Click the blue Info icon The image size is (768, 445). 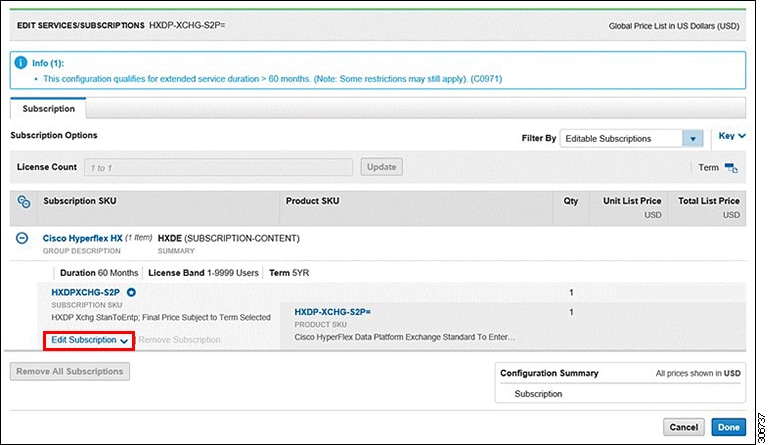pyautogui.click(x=21, y=63)
